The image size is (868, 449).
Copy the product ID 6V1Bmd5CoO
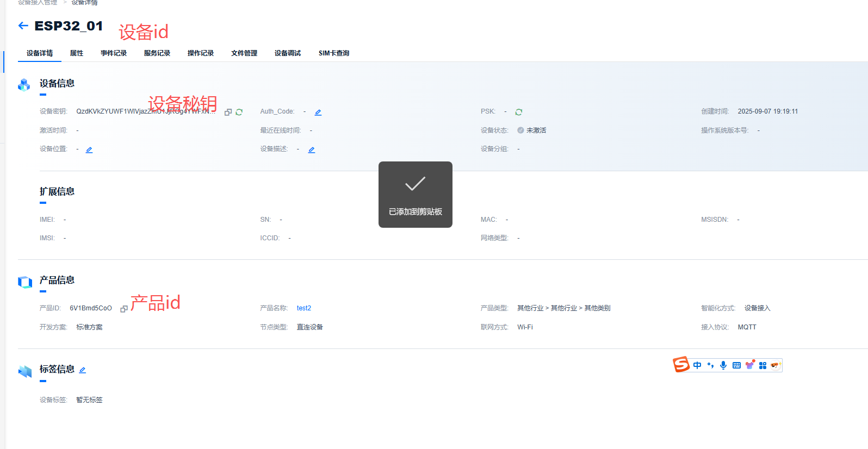coord(124,309)
